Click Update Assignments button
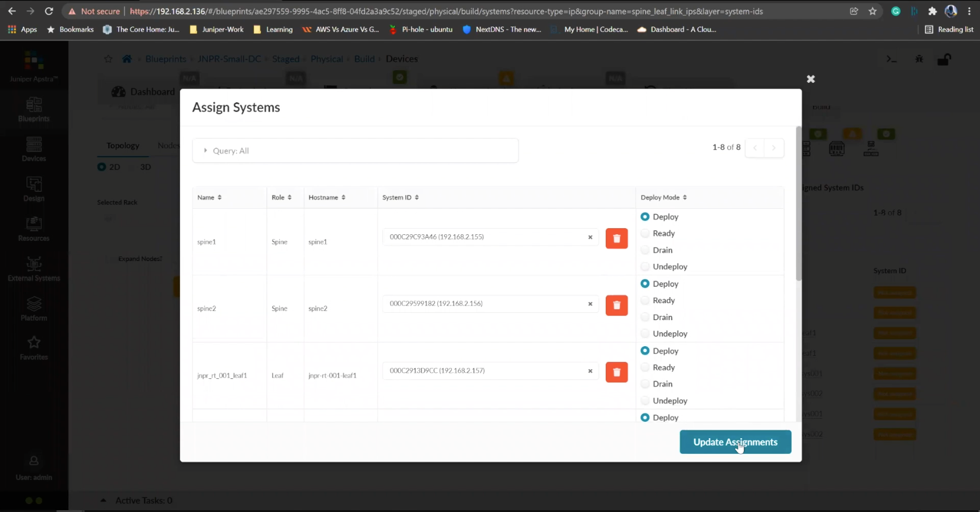Viewport: 980px width, 512px height. (735, 442)
